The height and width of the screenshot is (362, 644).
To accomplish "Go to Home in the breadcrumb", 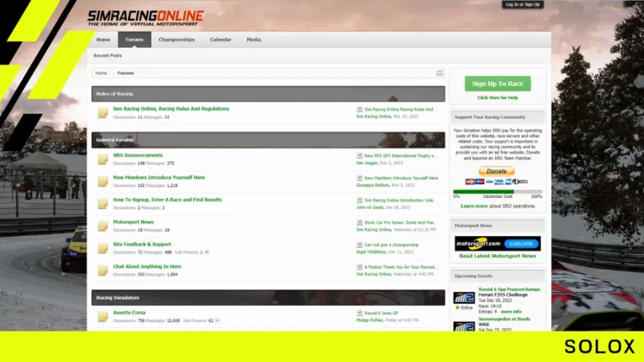I will pyautogui.click(x=101, y=73).
